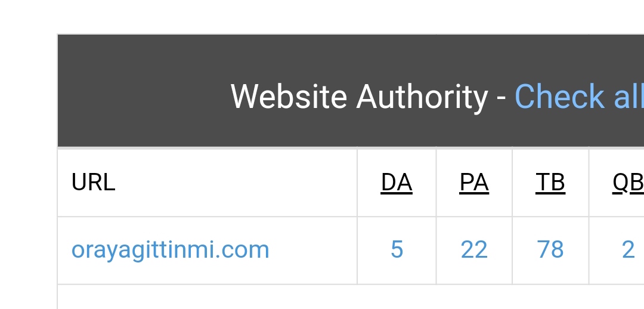Click the empty row below orayagittinmi.com
The image size is (644, 309).
351,297
